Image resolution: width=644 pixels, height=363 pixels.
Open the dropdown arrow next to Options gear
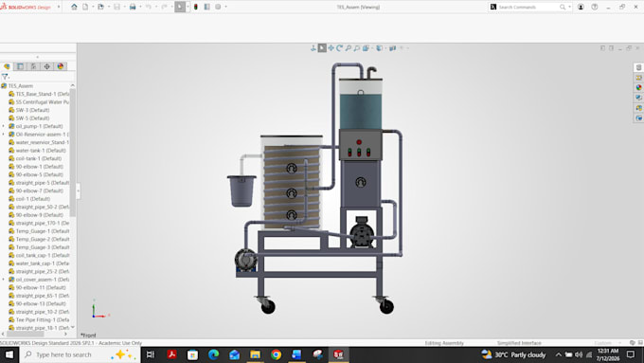coord(226,7)
